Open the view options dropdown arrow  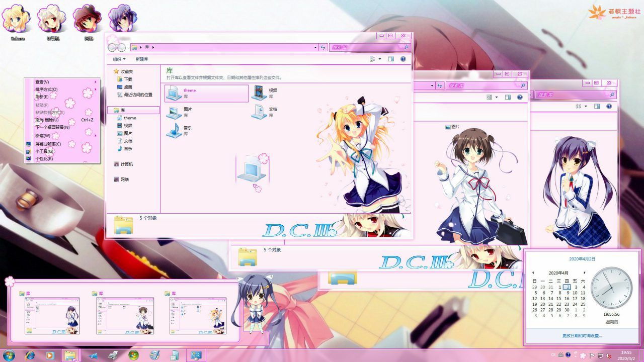click(x=380, y=59)
